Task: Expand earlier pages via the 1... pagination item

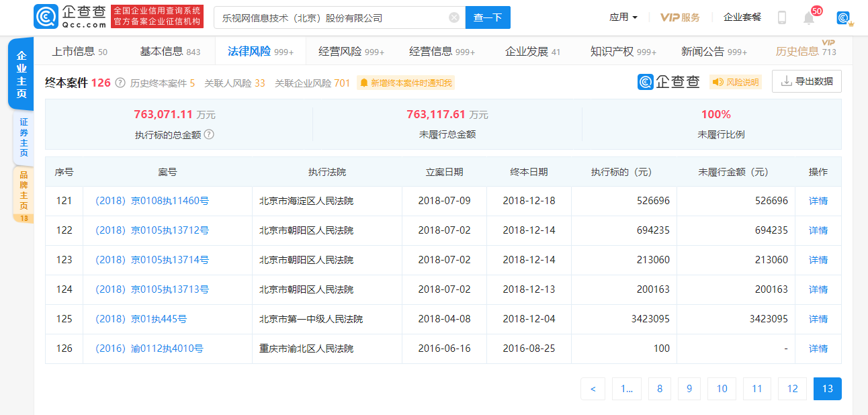Action: click(626, 388)
